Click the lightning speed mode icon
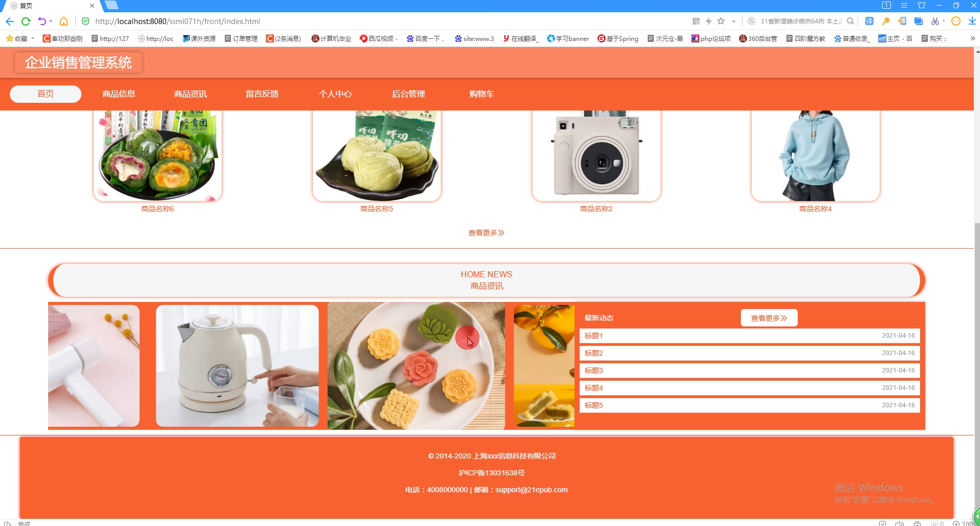 709,21
